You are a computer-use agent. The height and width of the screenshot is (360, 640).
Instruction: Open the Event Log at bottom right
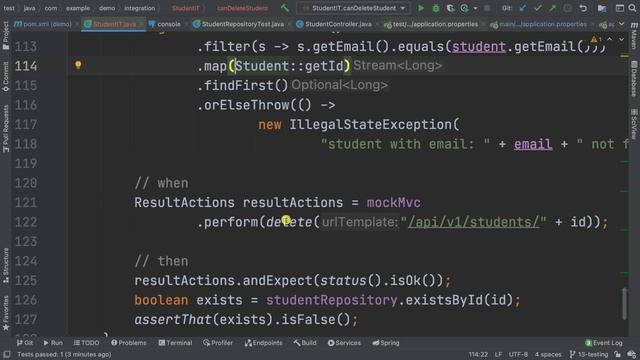604,343
